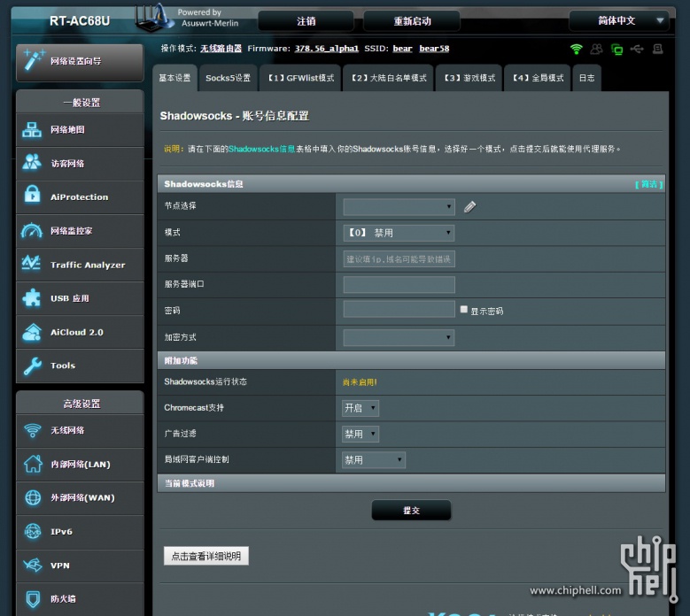Select the 【3】游戏模式 tab
690x616 pixels.
pyautogui.click(x=469, y=78)
